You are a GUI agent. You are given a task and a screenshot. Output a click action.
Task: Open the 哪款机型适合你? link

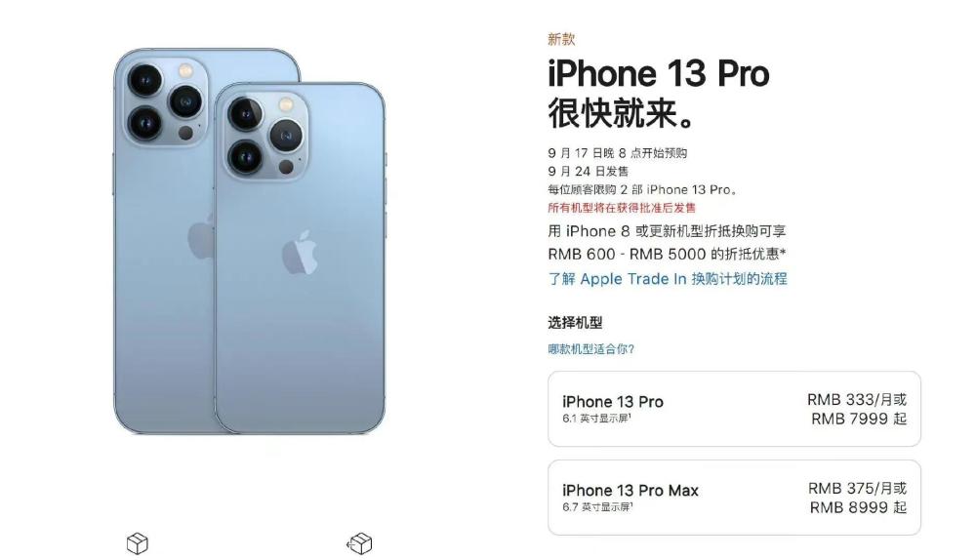tap(590, 349)
